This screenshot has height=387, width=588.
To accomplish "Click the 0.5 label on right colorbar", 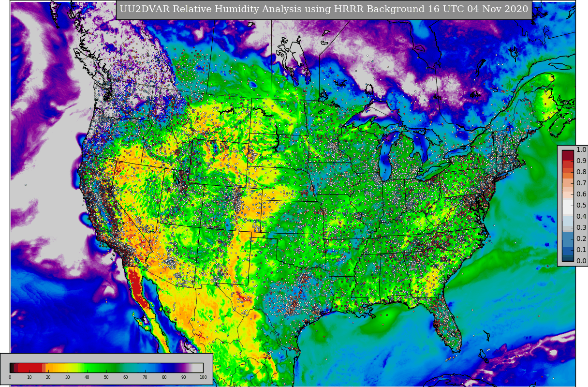I will coord(581,205).
